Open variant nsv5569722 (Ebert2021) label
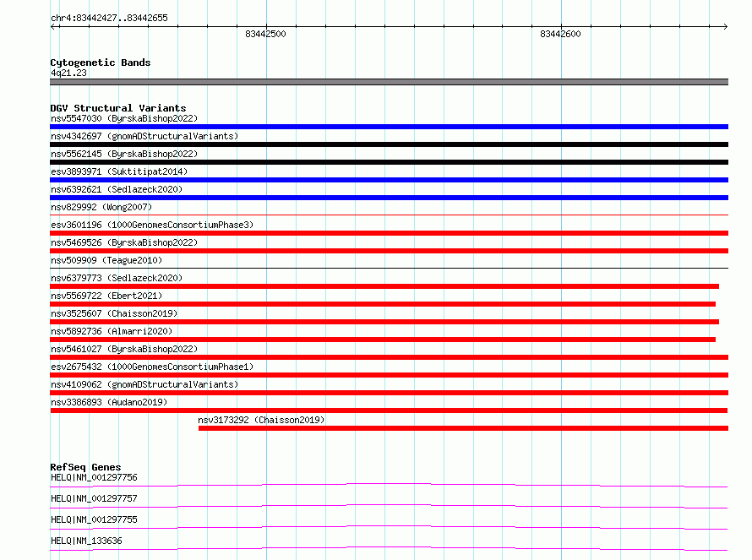Screen dimensions: 752x560 (106, 296)
